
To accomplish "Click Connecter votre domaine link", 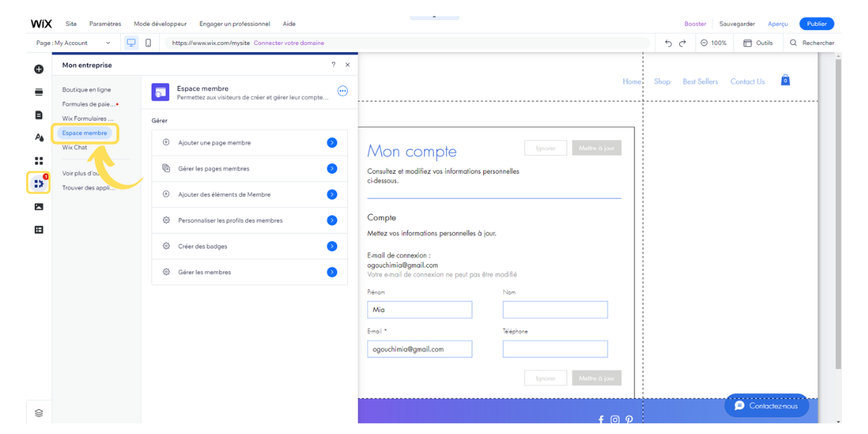I will [x=289, y=43].
